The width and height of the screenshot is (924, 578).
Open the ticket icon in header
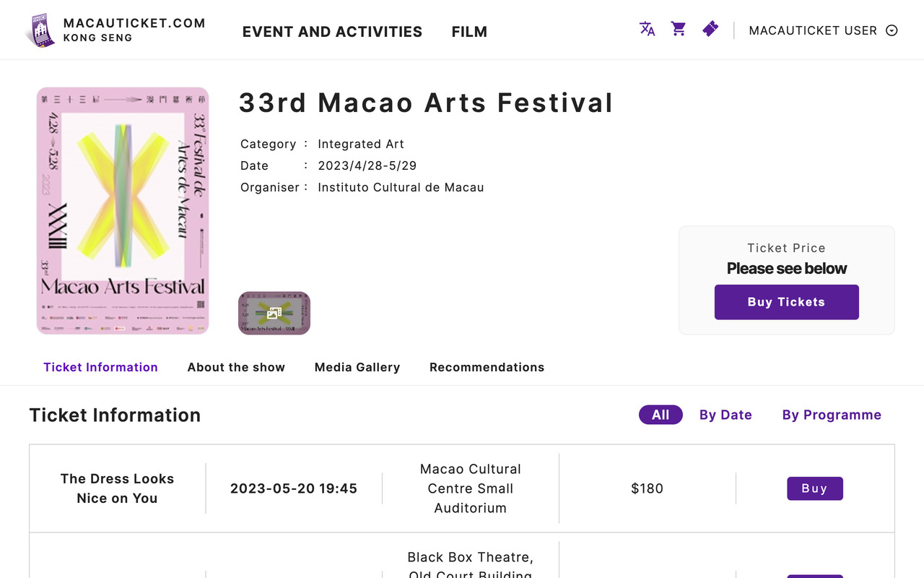click(x=710, y=29)
